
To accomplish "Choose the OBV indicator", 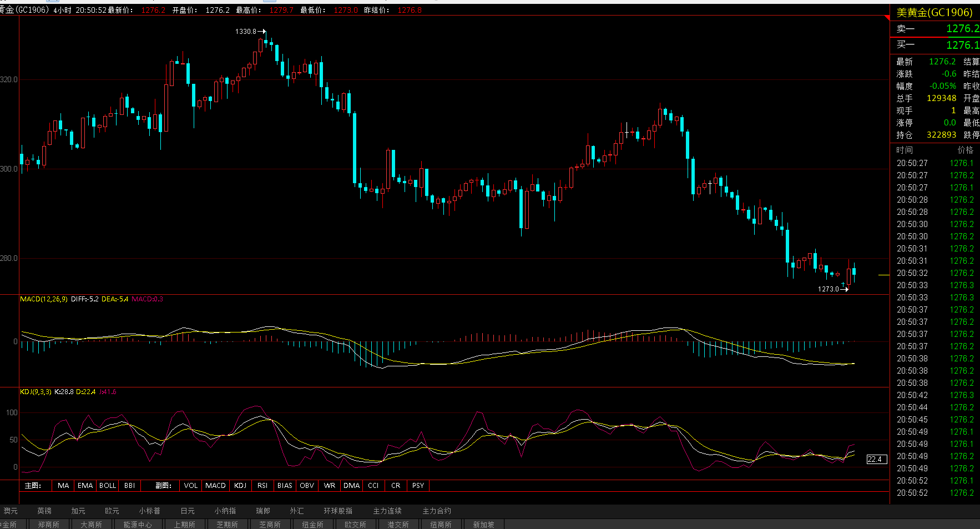I will click(x=307, y=486).
